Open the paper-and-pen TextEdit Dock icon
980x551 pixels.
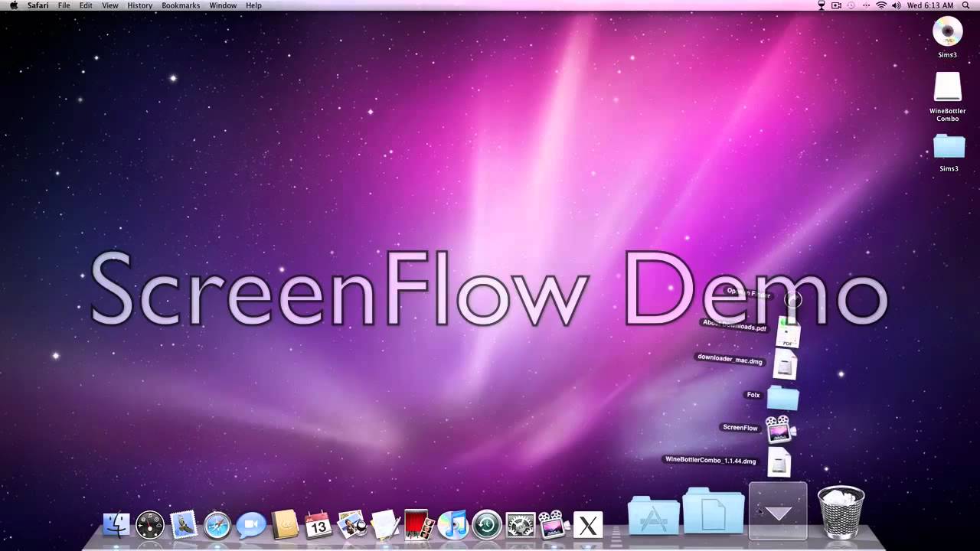[x=385, y=525]
